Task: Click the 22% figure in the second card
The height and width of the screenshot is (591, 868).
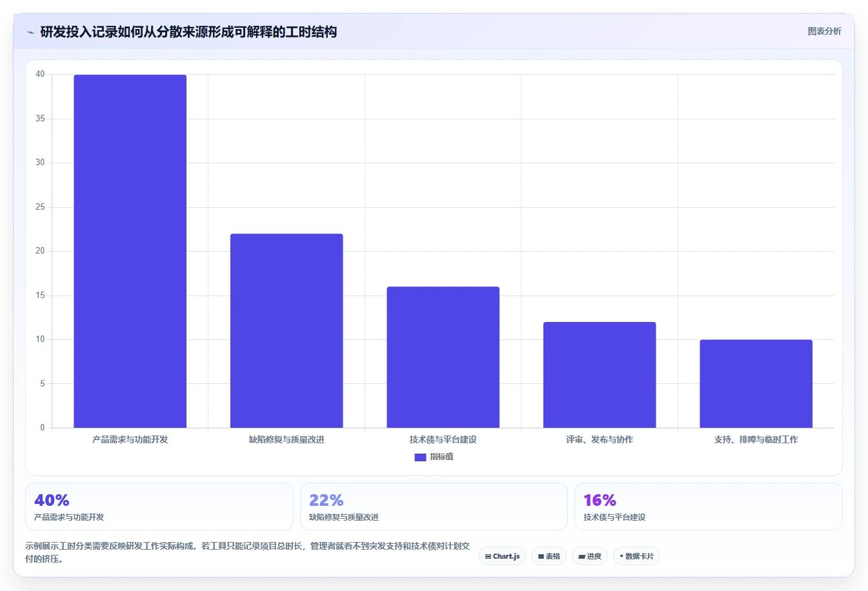Action: coord(327,500)
